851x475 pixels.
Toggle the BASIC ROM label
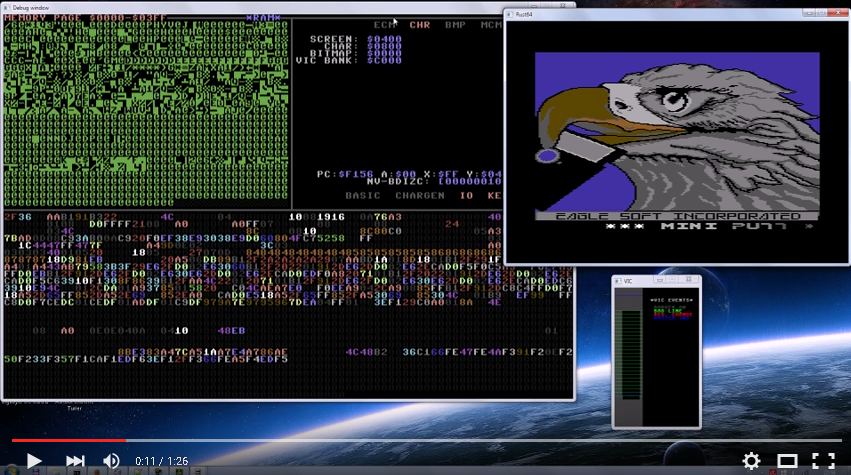point(363,196)
